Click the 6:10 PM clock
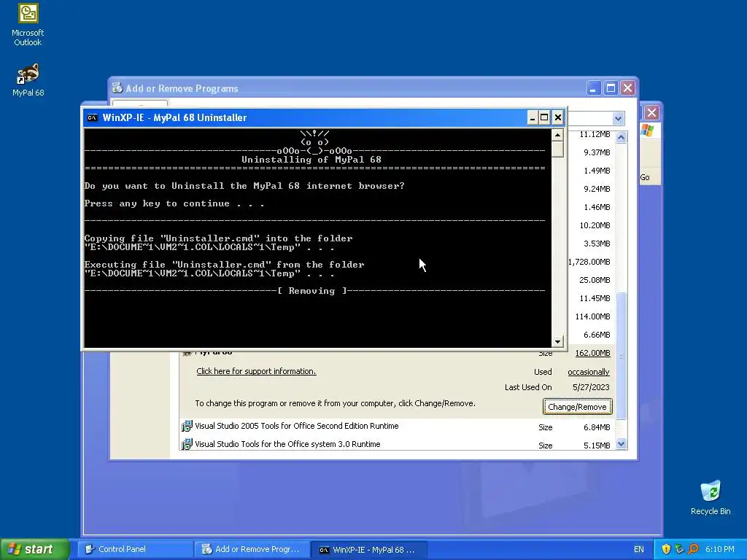 pos(719,549)
